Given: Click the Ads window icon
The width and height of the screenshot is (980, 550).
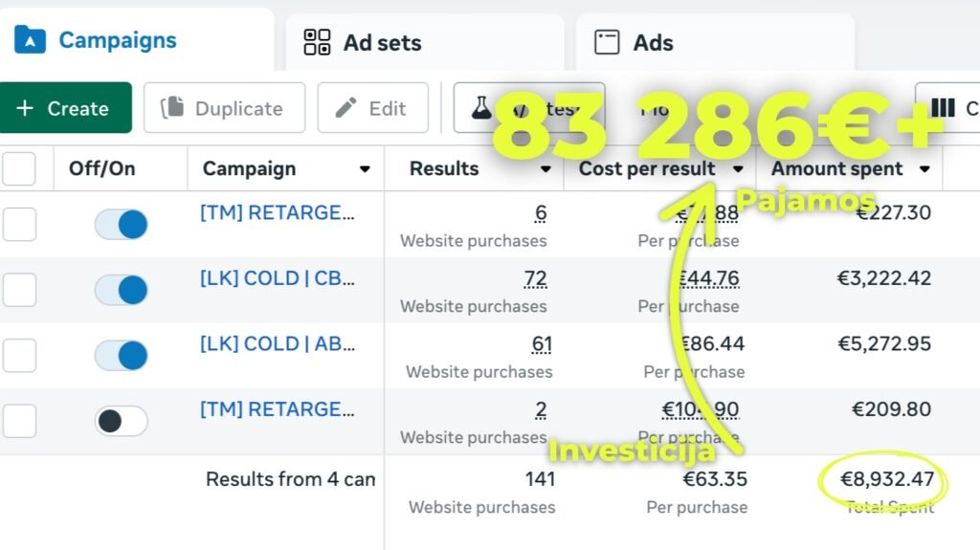Looking at the screenshot, I should (x=607, y=42).
